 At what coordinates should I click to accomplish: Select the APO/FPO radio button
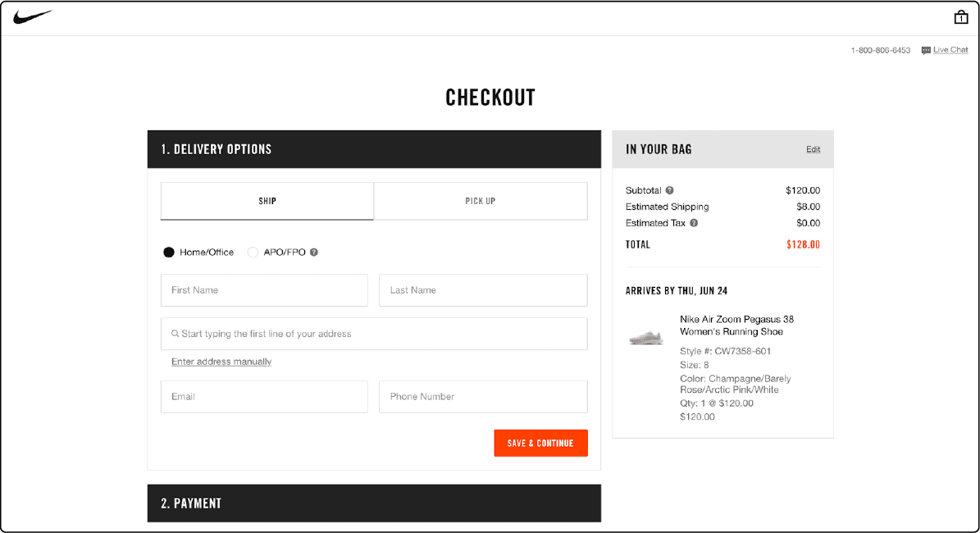[x=253, y=253]
